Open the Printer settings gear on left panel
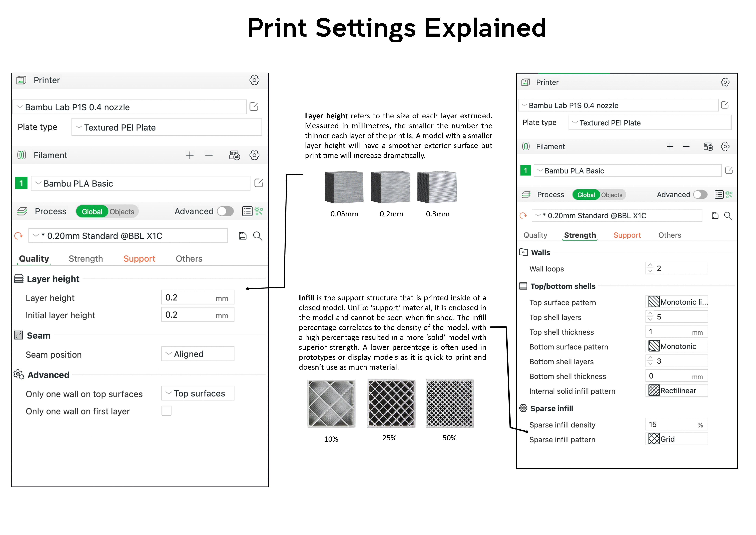 click(x=254, y=80)
